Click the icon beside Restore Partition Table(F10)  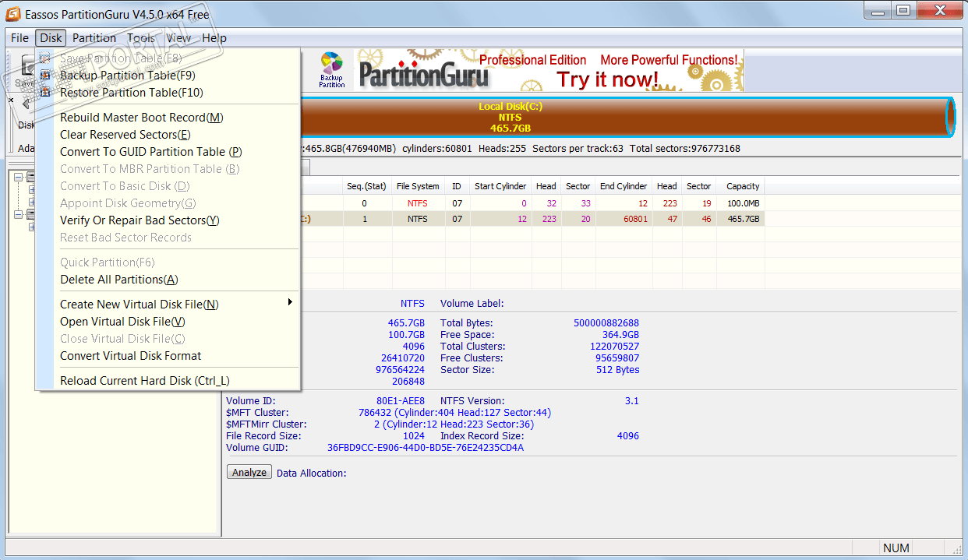45,93
